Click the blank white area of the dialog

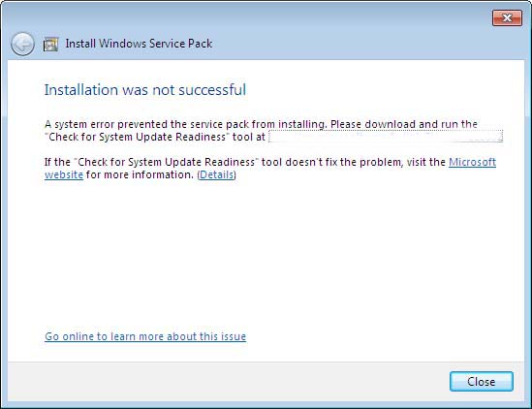point(265,255)
